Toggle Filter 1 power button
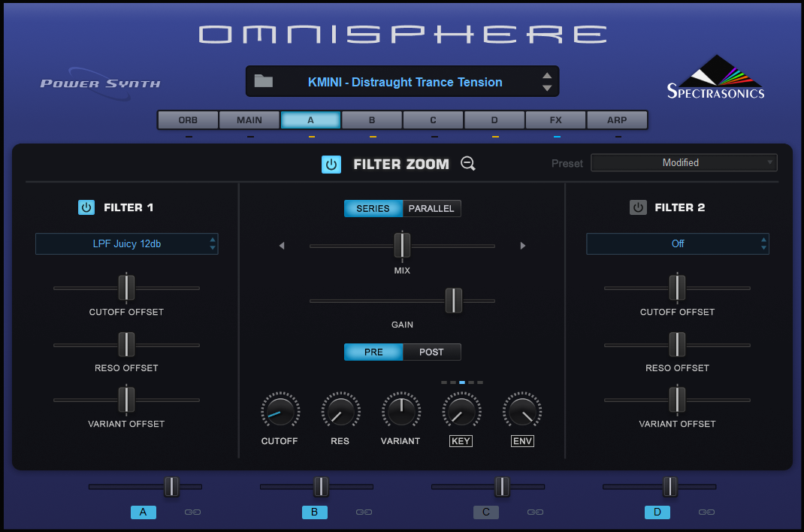Image resolution: width=804 pixels, height=532 pixels. click(x=86, y=207)
